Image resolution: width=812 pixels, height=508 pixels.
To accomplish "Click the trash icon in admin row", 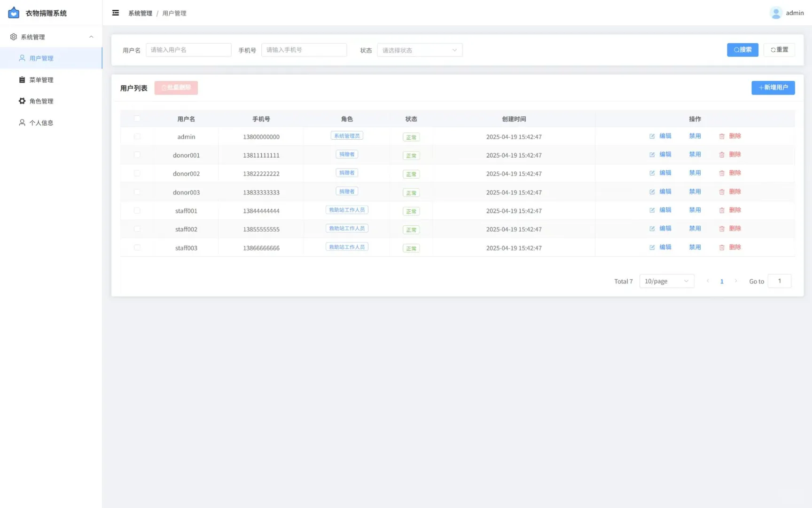I will point(722,136).
